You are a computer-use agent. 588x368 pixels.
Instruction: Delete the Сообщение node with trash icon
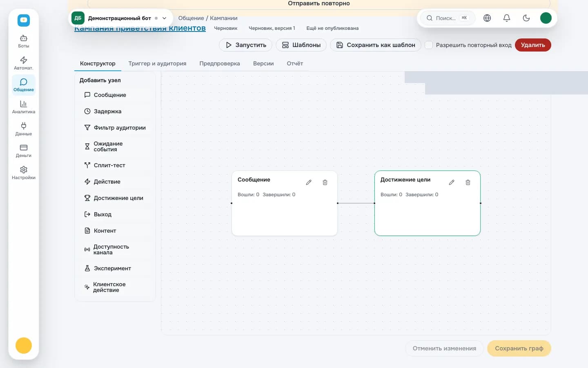coord(325,182)
